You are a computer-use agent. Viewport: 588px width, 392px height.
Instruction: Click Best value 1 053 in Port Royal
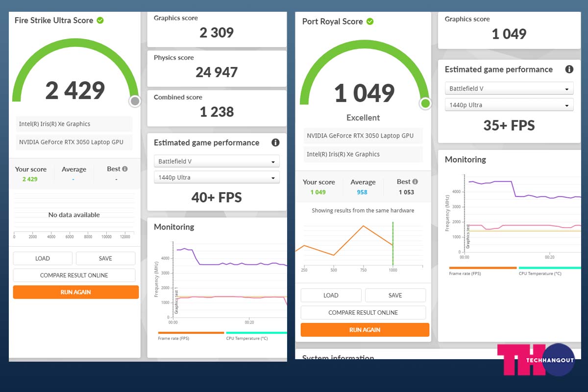click(406, 192)
